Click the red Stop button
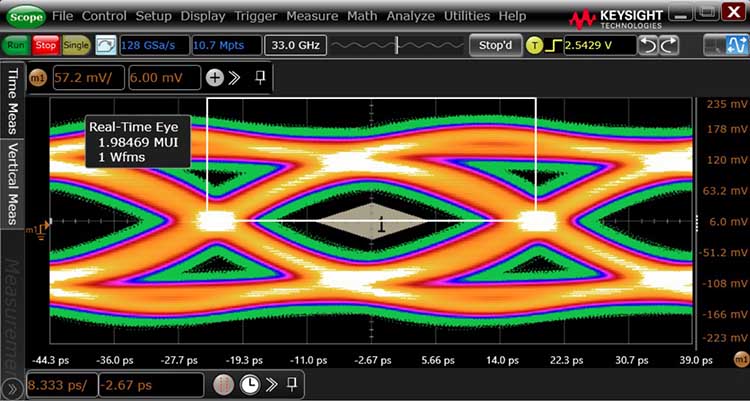Viewport: 750px width, 401px height. point(46,45)
